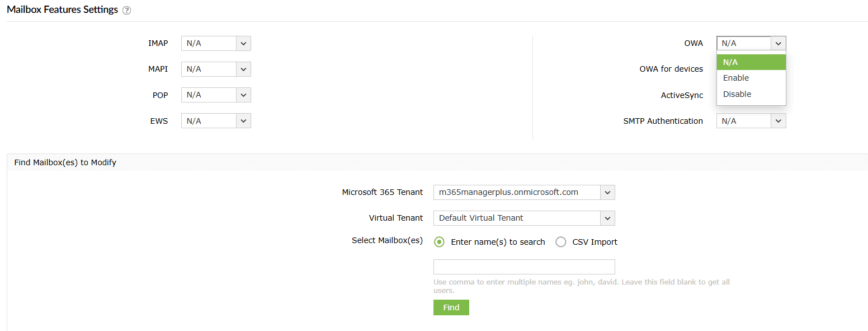Click the Microsoft 365 Tenant dropdown arrow
Viewport: 868px width, 331px height.
[607, 192]
